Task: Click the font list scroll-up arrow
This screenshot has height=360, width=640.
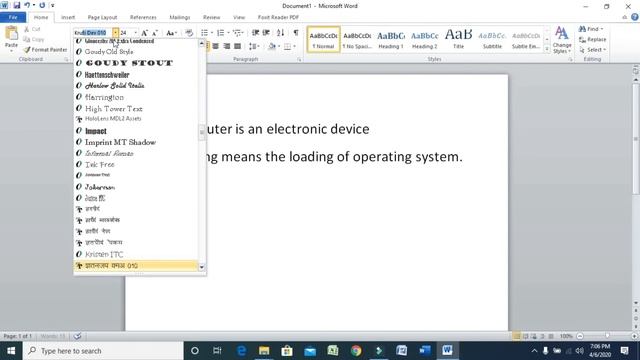Action: click(201, 43)
